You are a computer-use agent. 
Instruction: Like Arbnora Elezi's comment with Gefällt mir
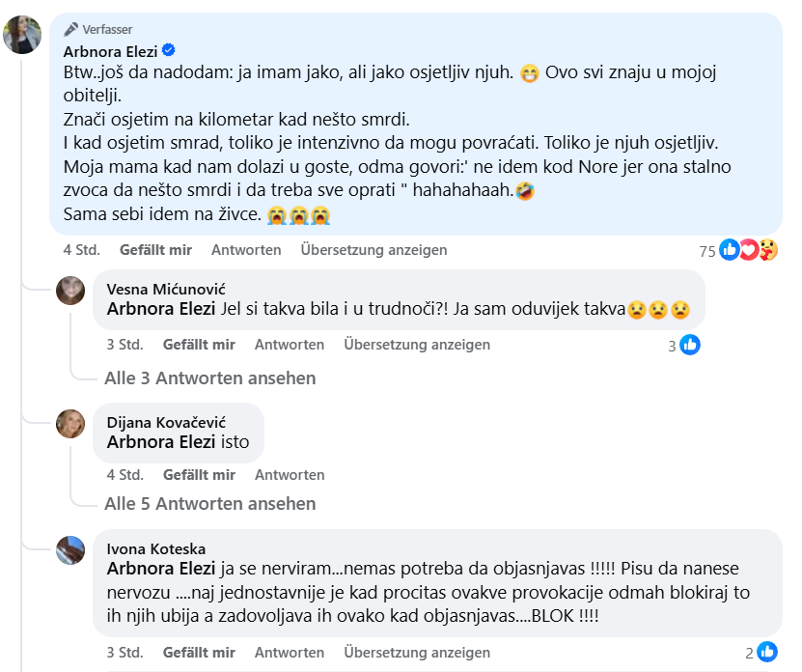point(155,250)
